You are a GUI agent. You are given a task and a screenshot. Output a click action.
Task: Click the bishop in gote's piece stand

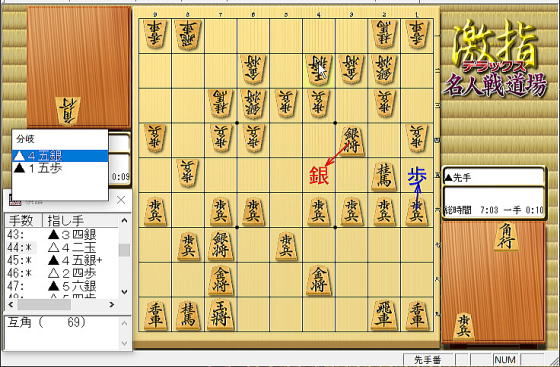click(68, 111)
